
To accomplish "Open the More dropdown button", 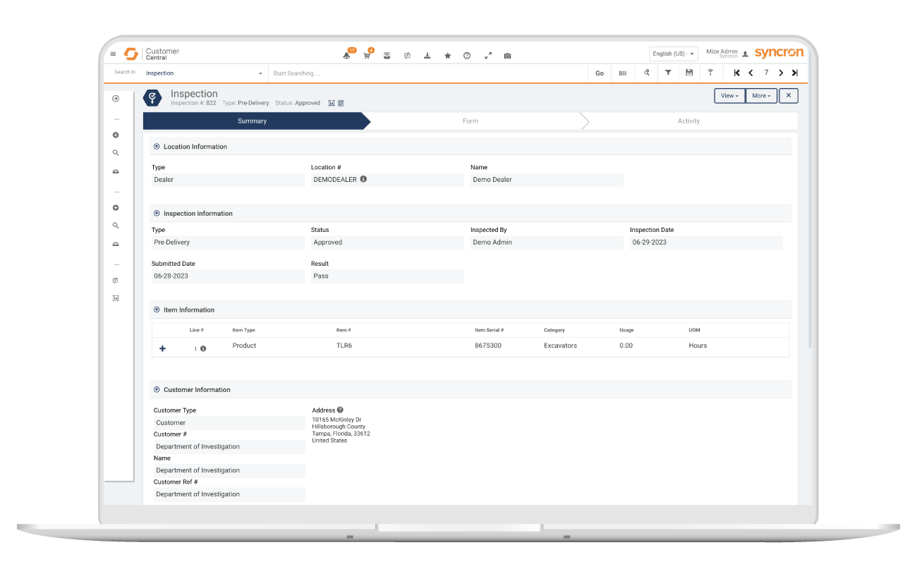I will click(x=761, y=96).
